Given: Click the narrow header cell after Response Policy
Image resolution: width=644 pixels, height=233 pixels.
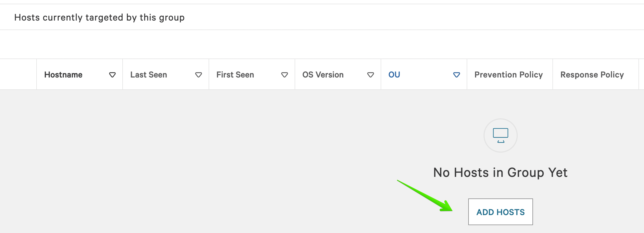Looking at the screenshot, I should 641,74.
